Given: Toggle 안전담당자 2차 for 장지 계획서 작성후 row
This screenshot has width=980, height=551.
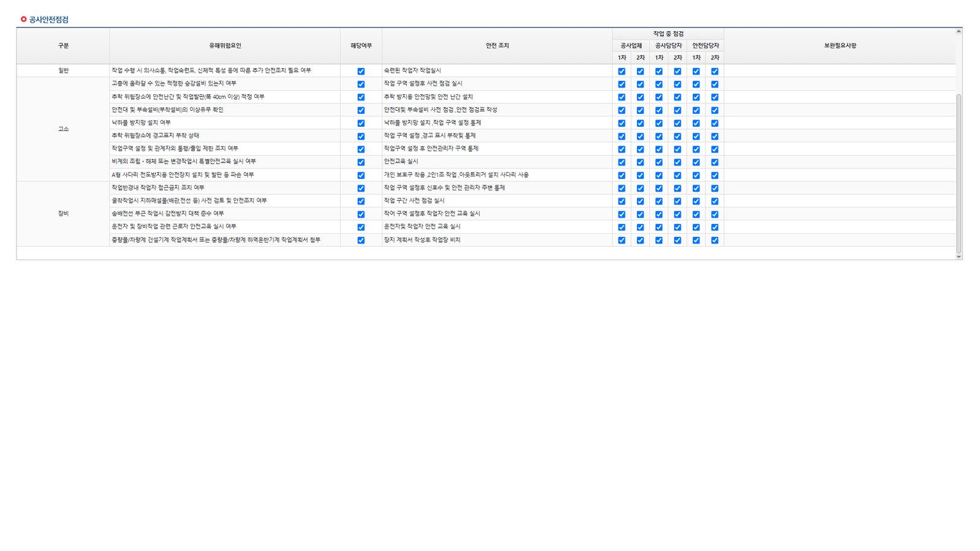Looking at the screenshot, I should [715, 240].
